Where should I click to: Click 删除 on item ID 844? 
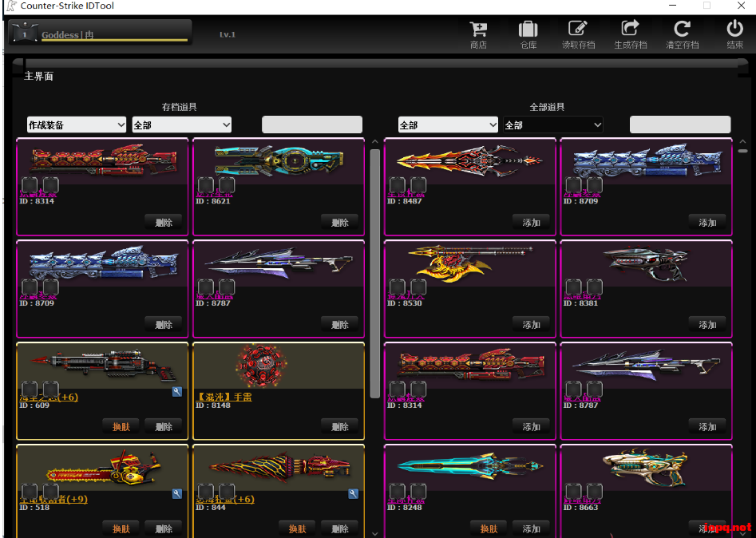point(339,529)
